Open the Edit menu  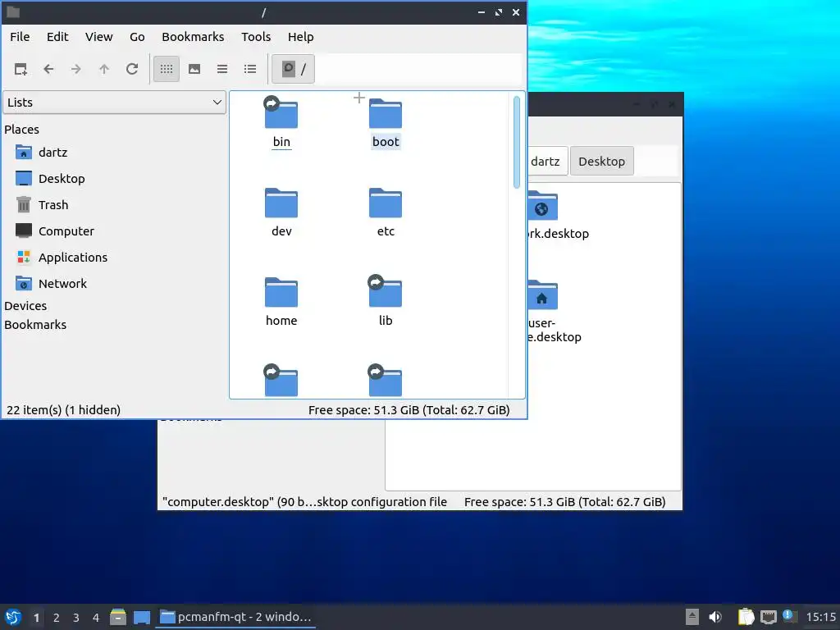pyautogui.click(x=57, y=37)
